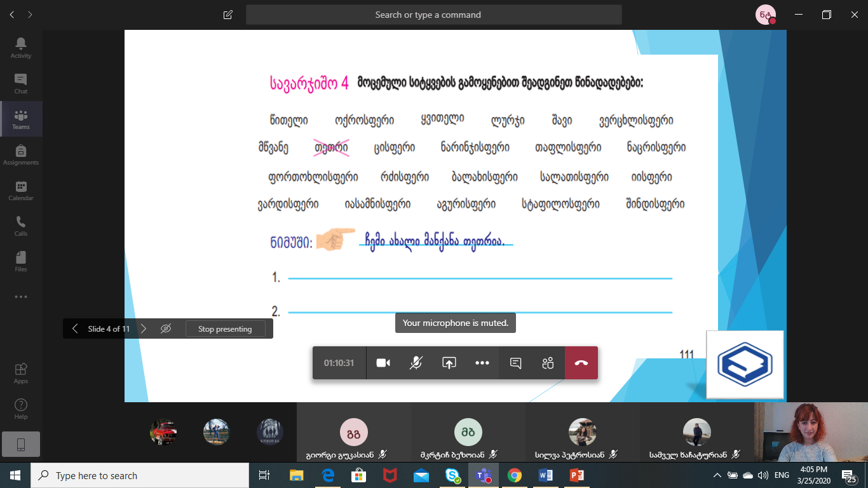The image size is (868, 488).
Task: Open Microsoft Edge from the taskbar
Action: (328, 475)
